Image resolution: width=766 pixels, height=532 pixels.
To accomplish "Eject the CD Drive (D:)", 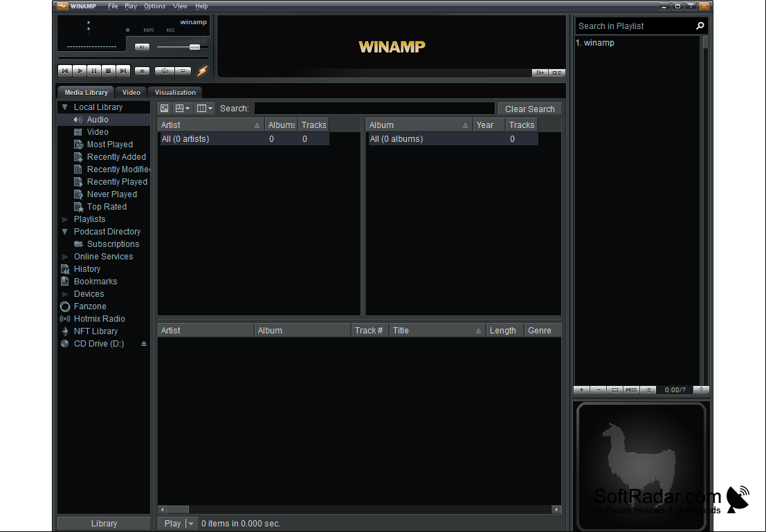I will click(144, 344).
